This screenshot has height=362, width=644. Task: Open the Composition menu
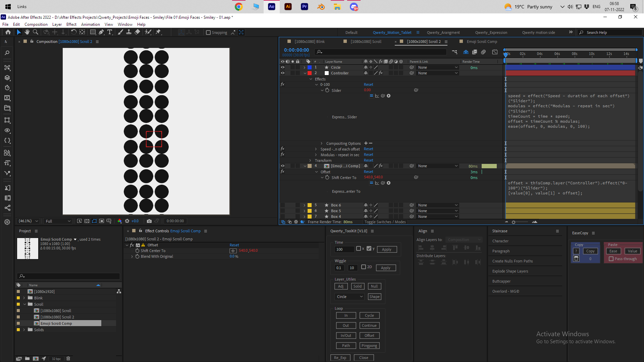[x=36, y=24]
